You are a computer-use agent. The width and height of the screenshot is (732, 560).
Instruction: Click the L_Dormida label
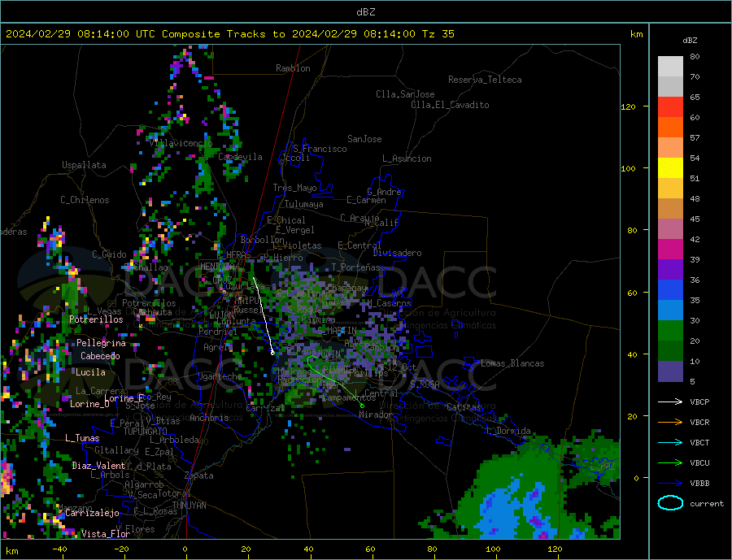(509, 430)
